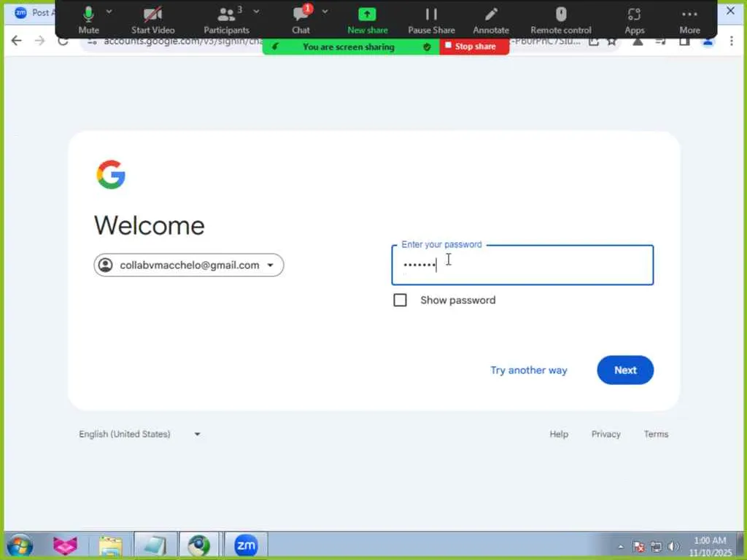Open the Terms link
Screen dimensions: 747x560
tap(656, 434)
